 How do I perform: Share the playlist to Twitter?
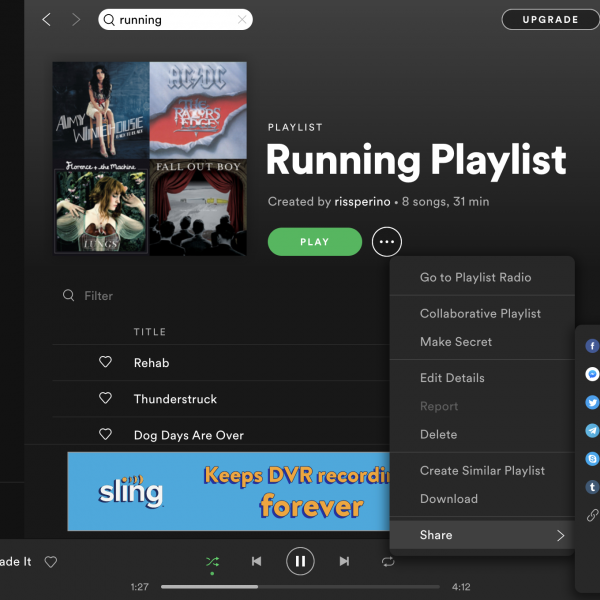tap(592, 402)
